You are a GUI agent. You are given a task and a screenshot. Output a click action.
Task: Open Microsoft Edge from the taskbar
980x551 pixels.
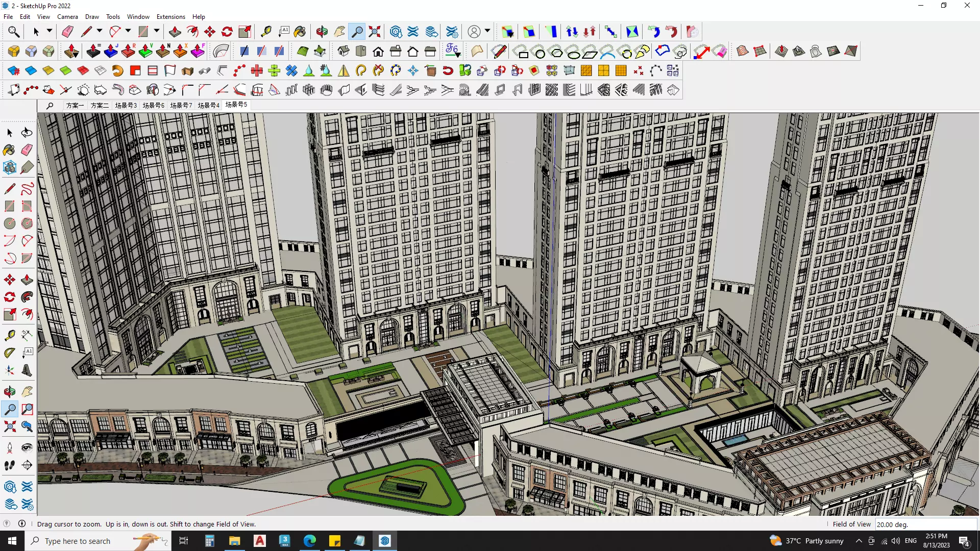[x=310, y=541]
